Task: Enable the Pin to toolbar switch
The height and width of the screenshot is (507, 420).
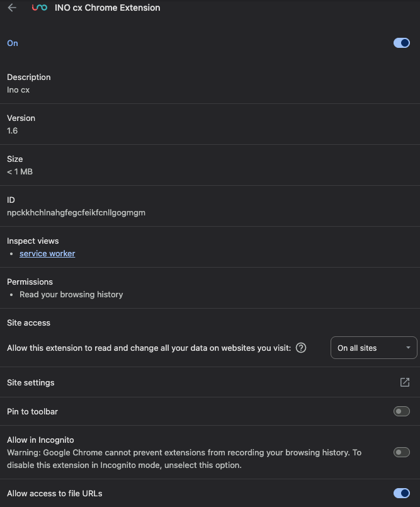Action: [401, 411]
